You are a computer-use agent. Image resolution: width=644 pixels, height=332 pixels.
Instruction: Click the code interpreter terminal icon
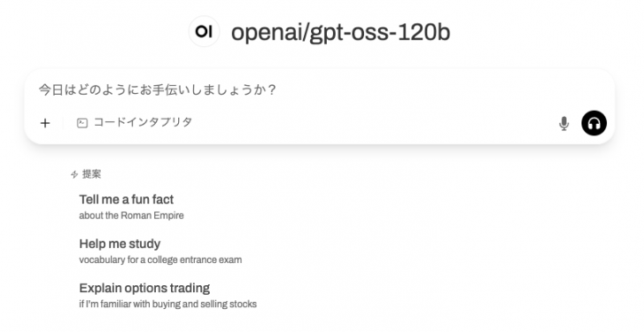(x=82, y=123)
